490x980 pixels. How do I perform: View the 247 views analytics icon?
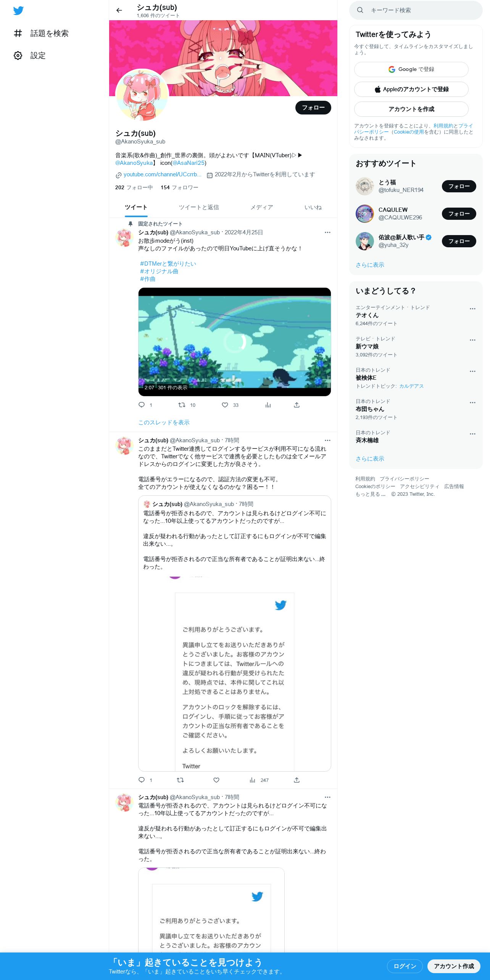(252, 780)
